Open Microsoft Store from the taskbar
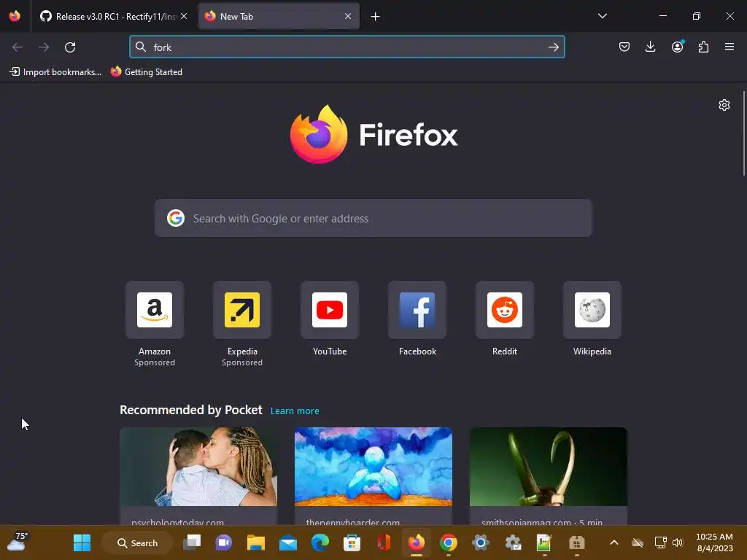Image resolution: width=747 pixels, height=560 pixels. coord(352,542)
